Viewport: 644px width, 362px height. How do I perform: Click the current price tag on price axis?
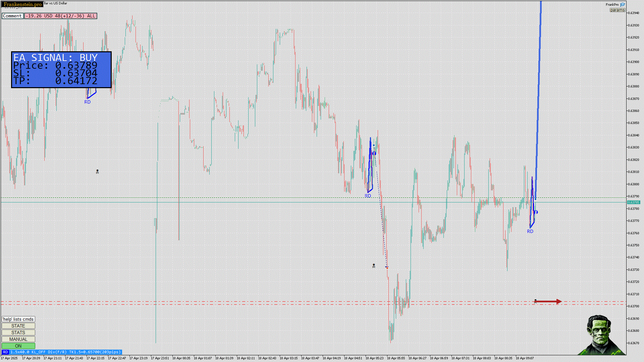coord(633,202)
